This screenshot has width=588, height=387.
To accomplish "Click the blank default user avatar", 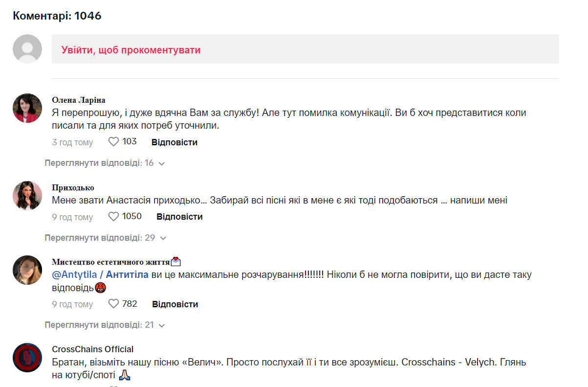I will click(27, 49).
